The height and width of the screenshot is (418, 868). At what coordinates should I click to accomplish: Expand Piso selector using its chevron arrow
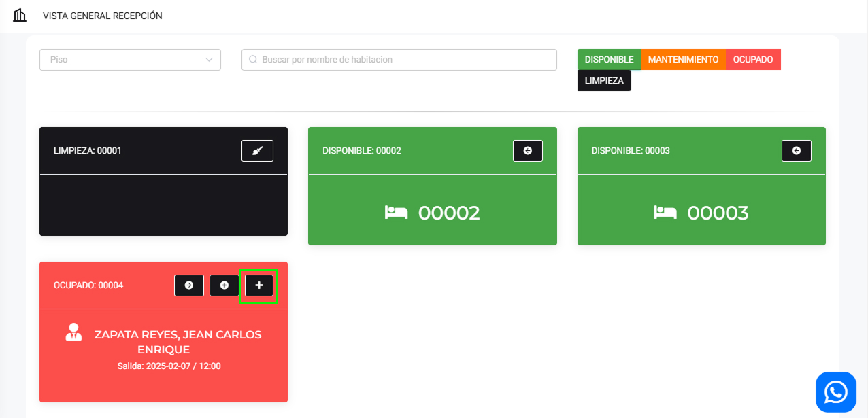tap(209, 60)
